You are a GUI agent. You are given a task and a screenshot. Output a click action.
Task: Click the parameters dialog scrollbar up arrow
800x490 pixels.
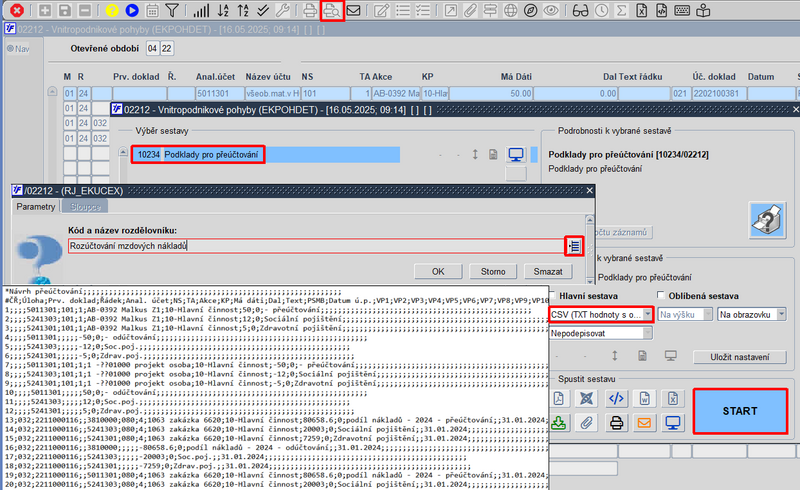(x=590, y=219)
